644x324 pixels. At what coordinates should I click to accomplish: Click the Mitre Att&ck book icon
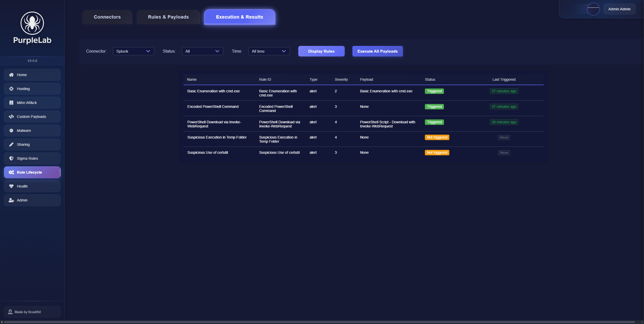[11, 103]
